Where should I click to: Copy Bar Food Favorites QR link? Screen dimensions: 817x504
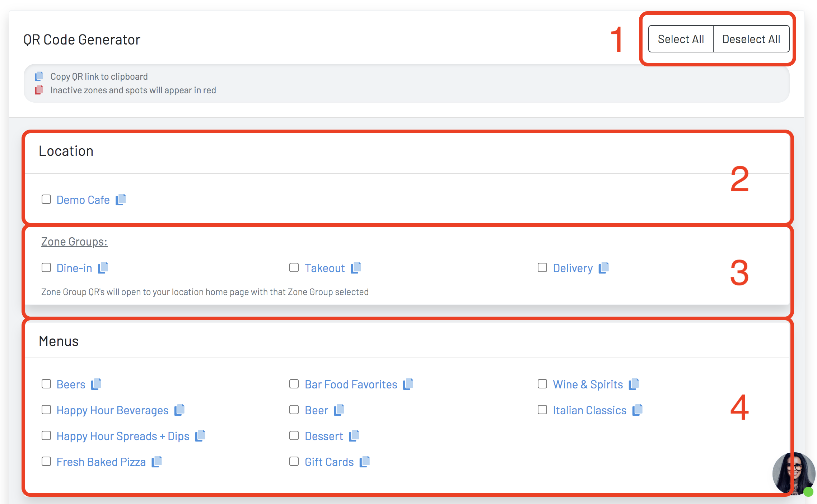(x=408, y=384)
